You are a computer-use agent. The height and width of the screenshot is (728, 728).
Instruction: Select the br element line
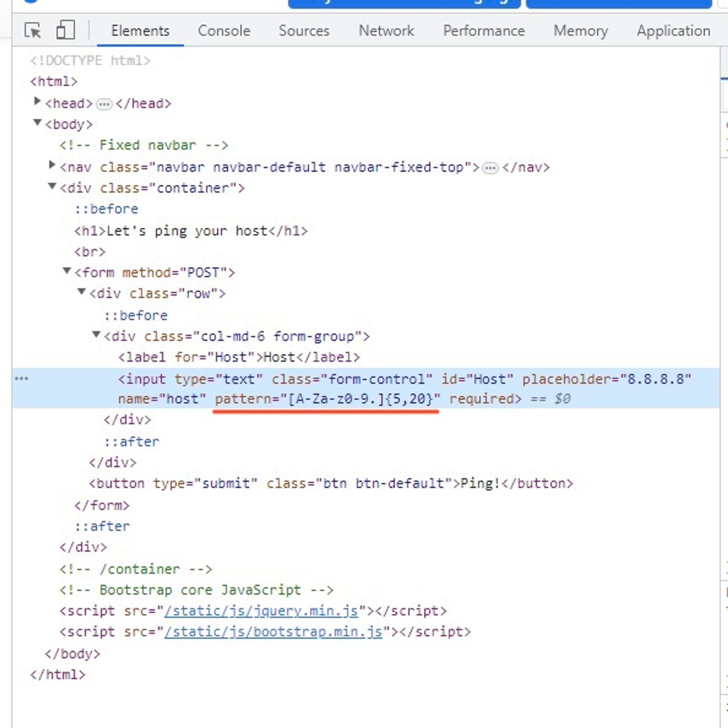[x=90, y=252]
